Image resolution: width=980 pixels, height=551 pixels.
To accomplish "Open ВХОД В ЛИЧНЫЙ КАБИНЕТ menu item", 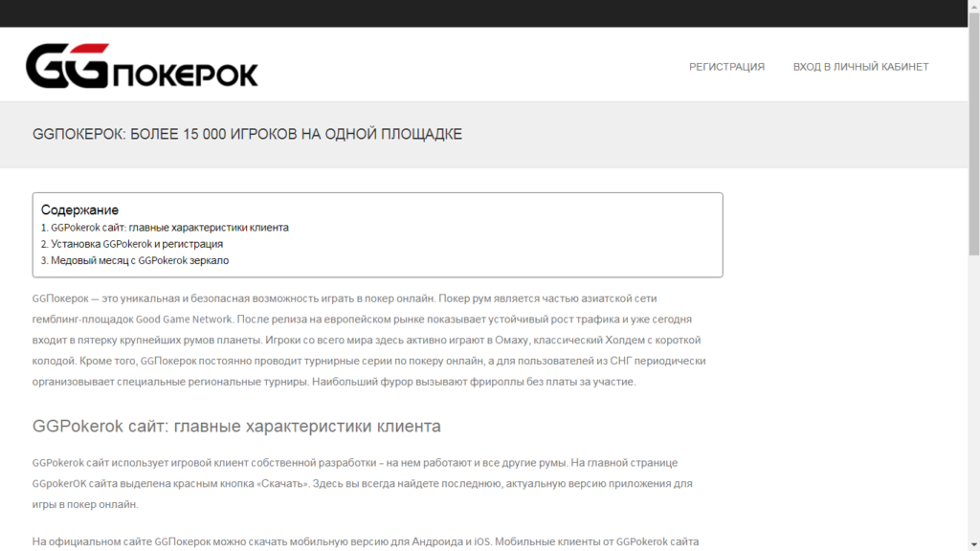I will (860, 67).
